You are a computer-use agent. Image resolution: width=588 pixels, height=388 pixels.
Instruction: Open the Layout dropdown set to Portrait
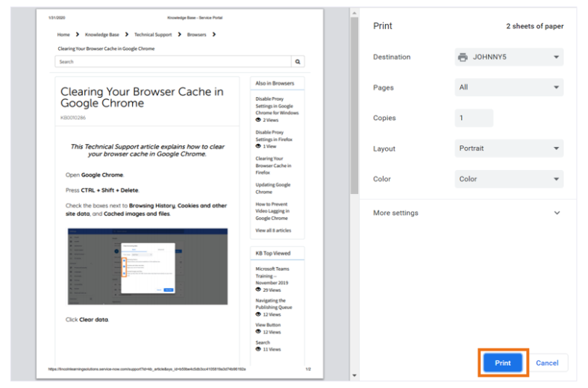(509, 148)
